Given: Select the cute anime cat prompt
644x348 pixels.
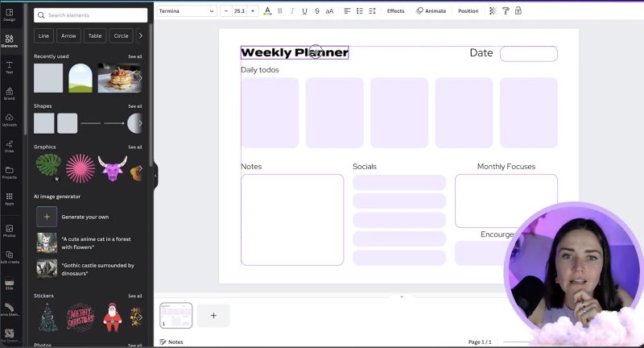Looking at the screenshot, I should [85, 243].
